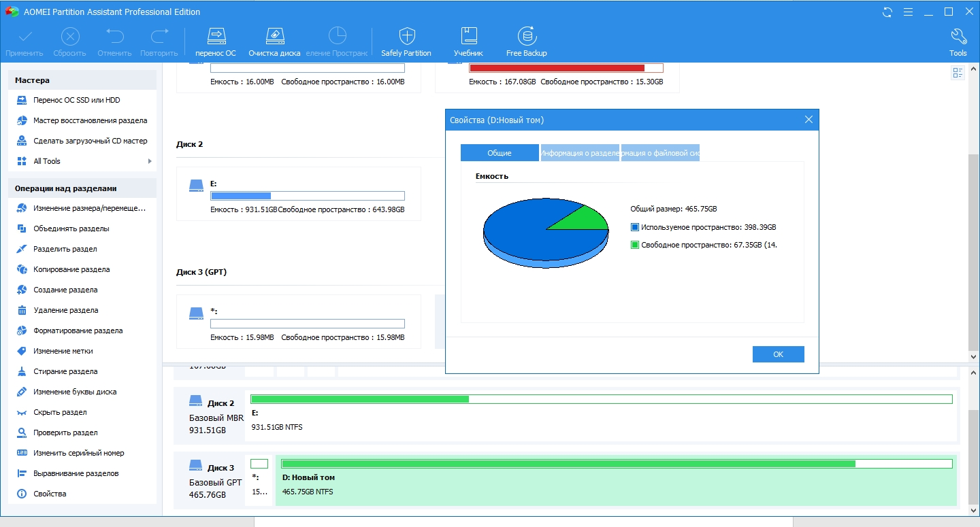Switch to the file system information tab
The image size is (980, 527).
pyautogui.click(x=660, y=153)
